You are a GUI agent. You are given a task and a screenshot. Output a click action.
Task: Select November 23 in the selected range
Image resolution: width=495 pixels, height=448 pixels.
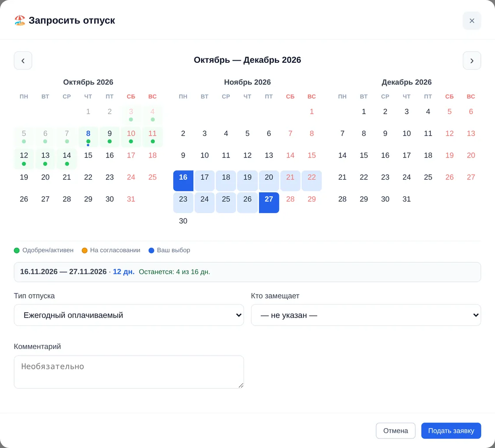183,203
